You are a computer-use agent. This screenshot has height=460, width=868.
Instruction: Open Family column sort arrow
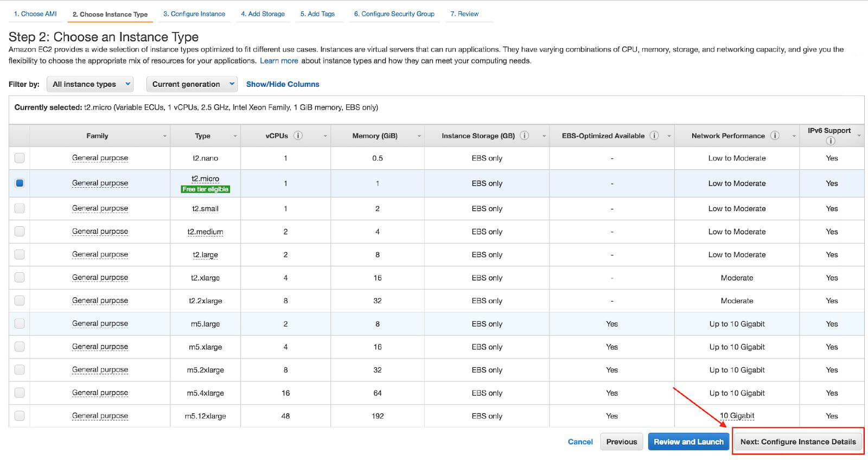(165, 136)
